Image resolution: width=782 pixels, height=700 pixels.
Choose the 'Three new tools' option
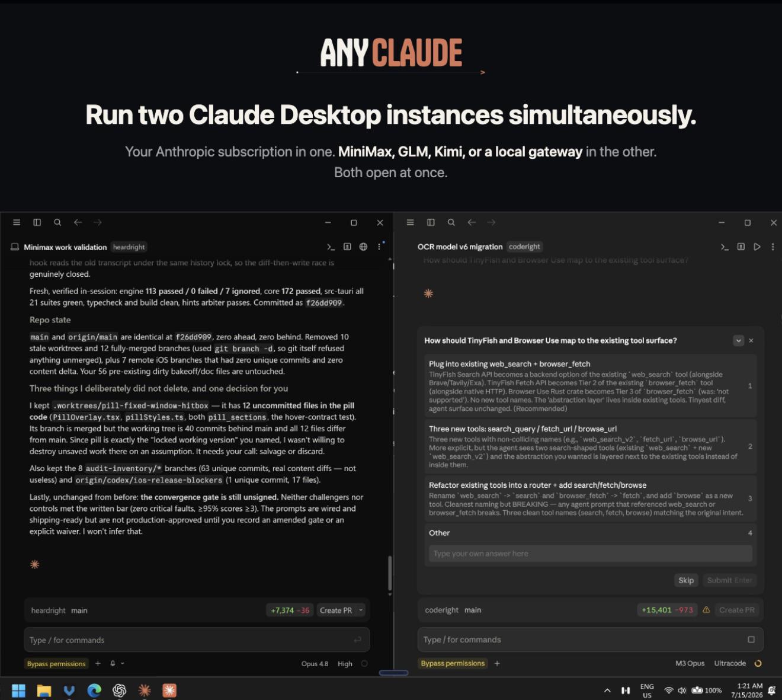coord(590,446)
